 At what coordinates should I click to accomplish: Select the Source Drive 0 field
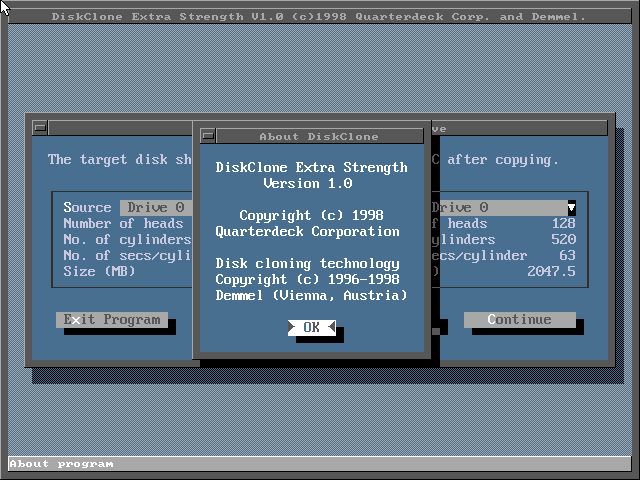click(156, 208)
